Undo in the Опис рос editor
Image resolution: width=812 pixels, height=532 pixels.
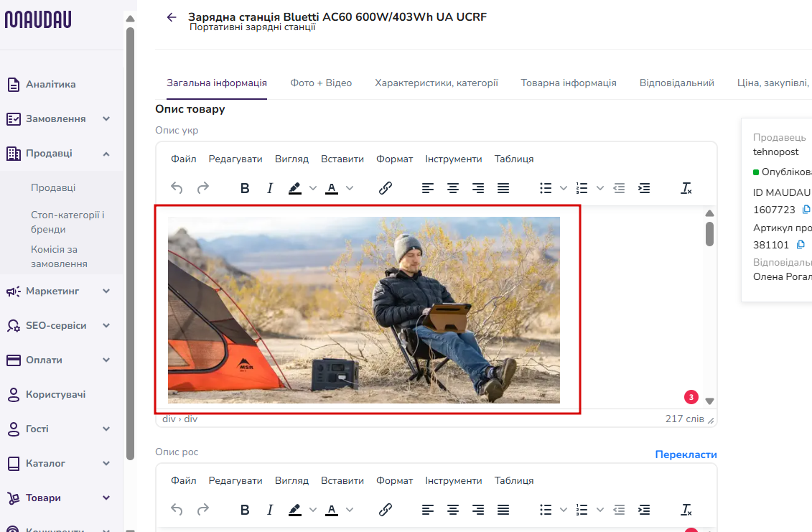(177, 510)
